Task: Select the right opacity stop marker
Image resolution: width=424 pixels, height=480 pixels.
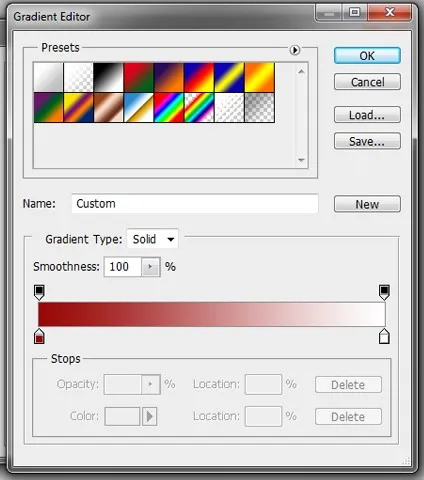Action: point(384,292)
